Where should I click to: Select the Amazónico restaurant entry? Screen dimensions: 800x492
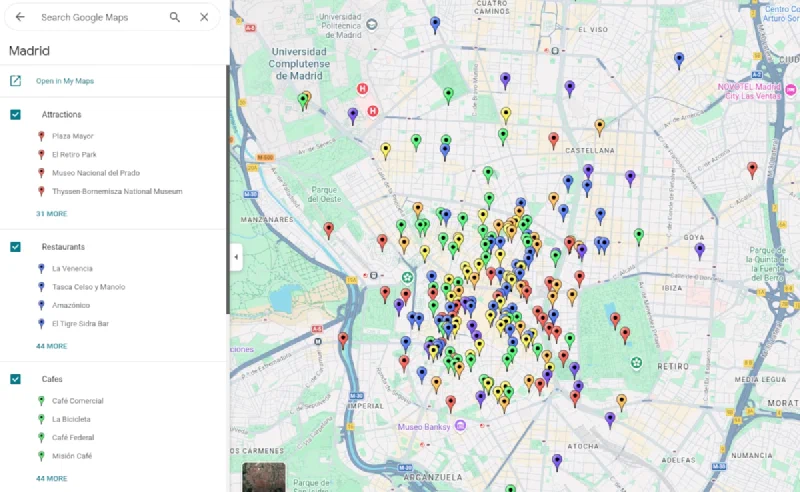(x=71, y=305)
